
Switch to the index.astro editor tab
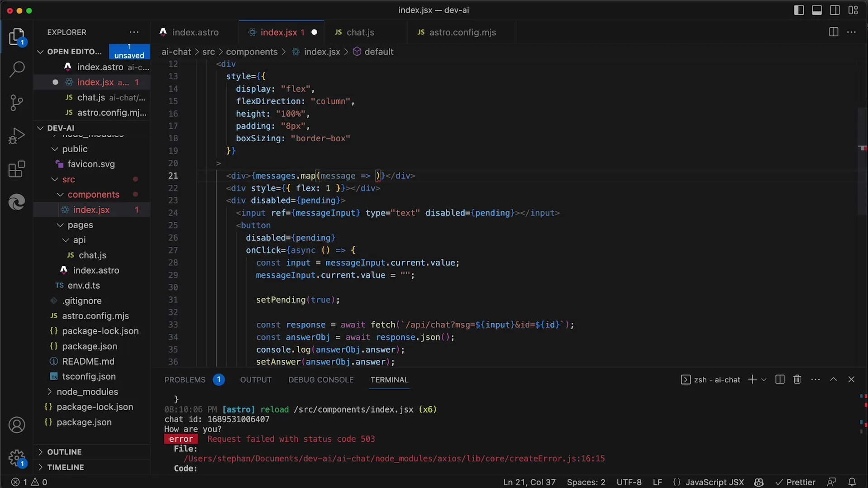(195, 32)
